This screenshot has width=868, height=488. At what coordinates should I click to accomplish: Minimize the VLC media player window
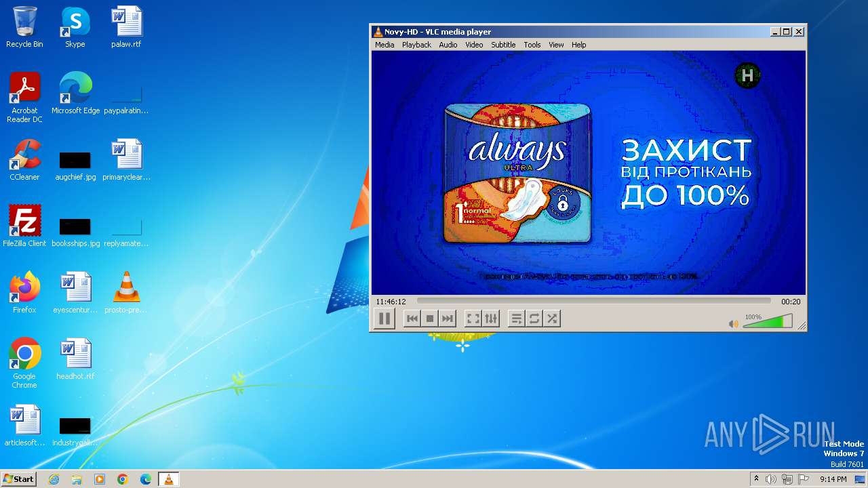(x=776, y=32)
